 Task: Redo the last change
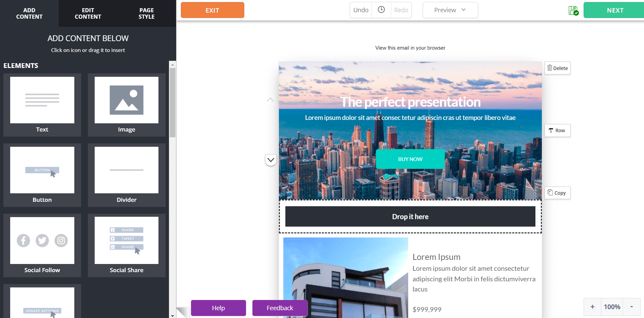coord(401,10)
